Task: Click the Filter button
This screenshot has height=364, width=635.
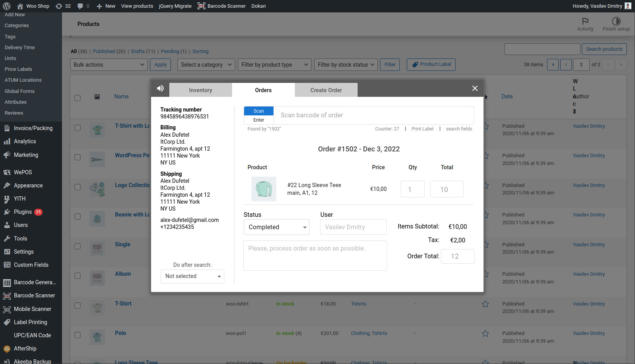Action: [x=390, y=65]
